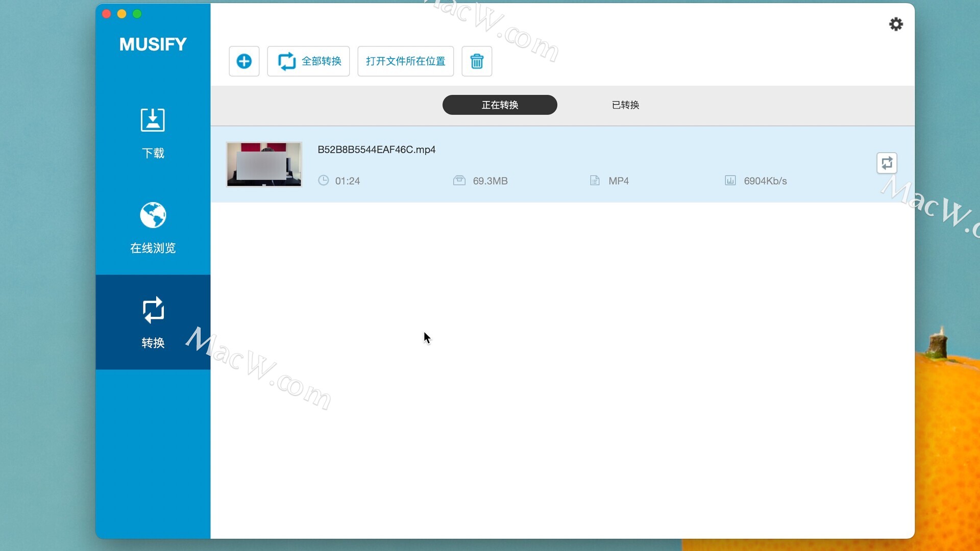The image size is (980, 551).
Task: Start conversion with 全部转换 button
Action: (308, 61)
